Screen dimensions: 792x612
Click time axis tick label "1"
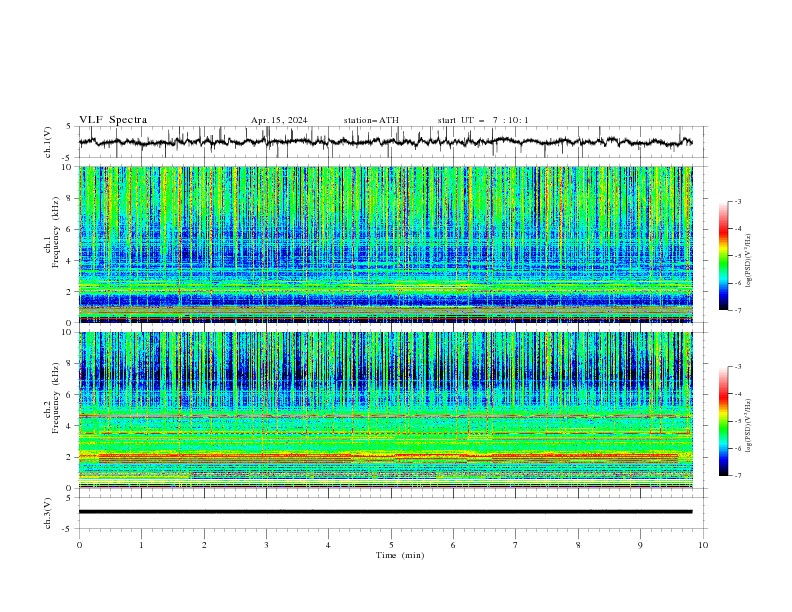[x=142, y=545]
